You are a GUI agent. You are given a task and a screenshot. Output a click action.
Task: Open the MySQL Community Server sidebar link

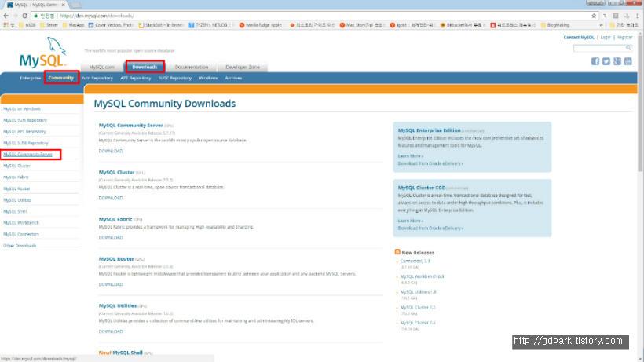point(28,155)
